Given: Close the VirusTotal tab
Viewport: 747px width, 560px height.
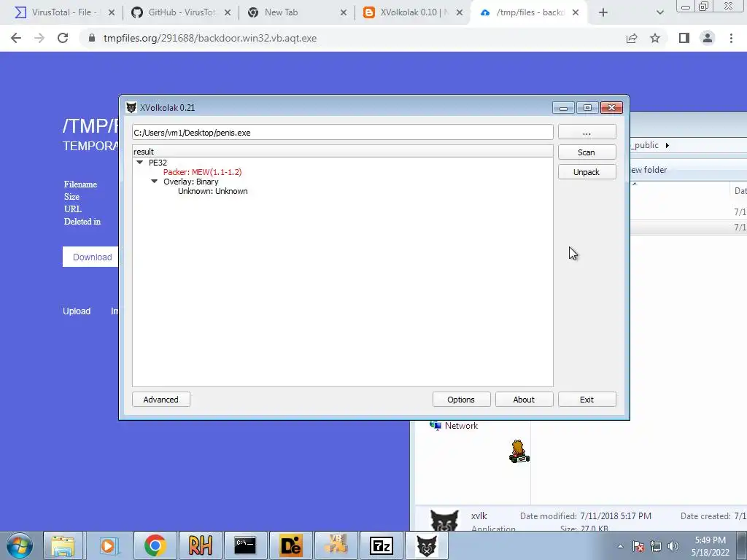Looking at the screenshot, I should click(x=112, y=13).
